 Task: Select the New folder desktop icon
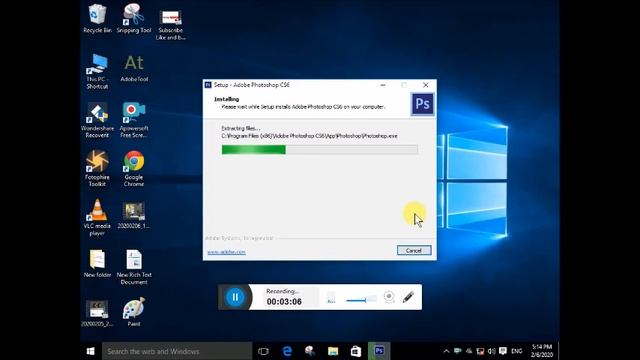tap(97, 264)
